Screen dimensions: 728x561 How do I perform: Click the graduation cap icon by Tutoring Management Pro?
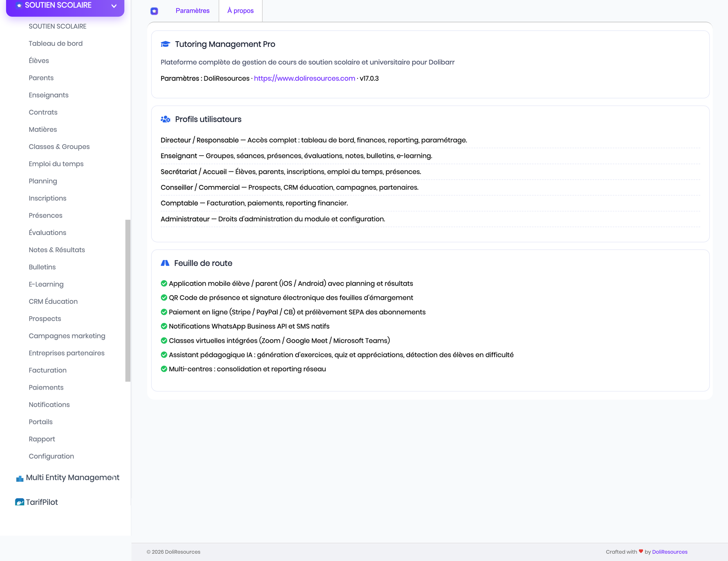tap(165, 44)
